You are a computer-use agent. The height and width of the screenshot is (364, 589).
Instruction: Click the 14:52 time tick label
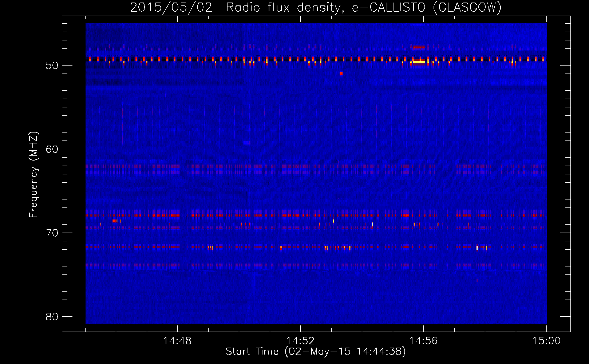300,341
